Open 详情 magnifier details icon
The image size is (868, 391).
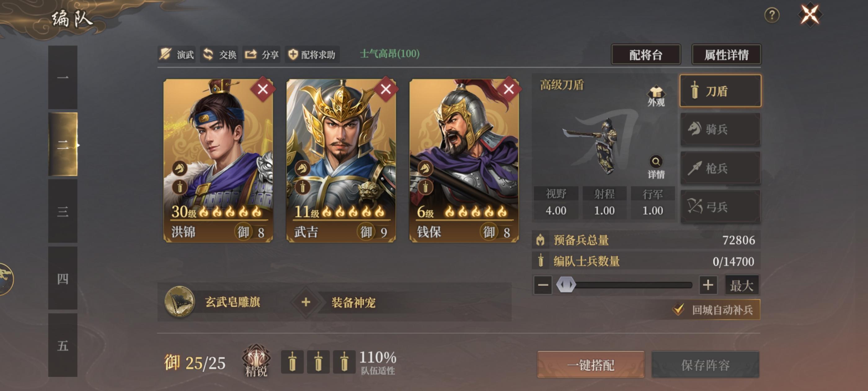pyautogui.click(x=656, y=167)
